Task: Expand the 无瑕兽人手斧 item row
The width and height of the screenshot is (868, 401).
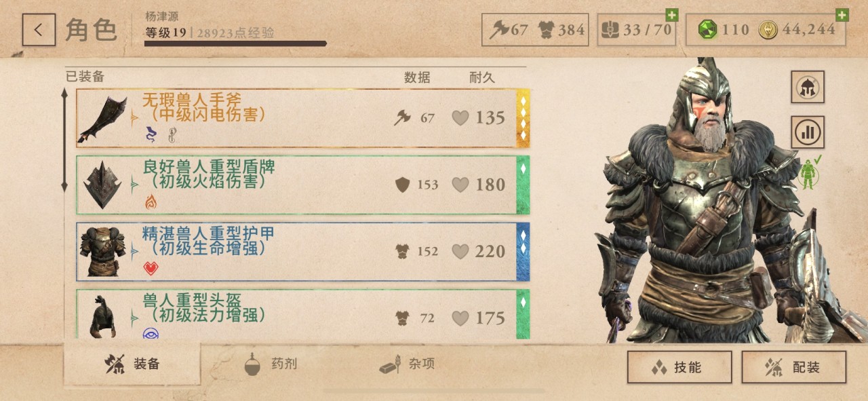Action: [x=302, y=118]
